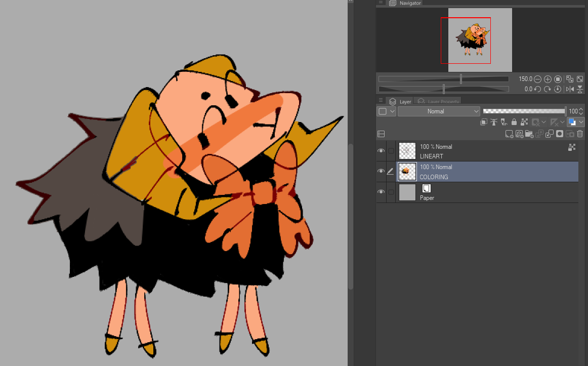Switch to the Layer Property tab
This screenshot has width=588, height=366.
[438, 102]
